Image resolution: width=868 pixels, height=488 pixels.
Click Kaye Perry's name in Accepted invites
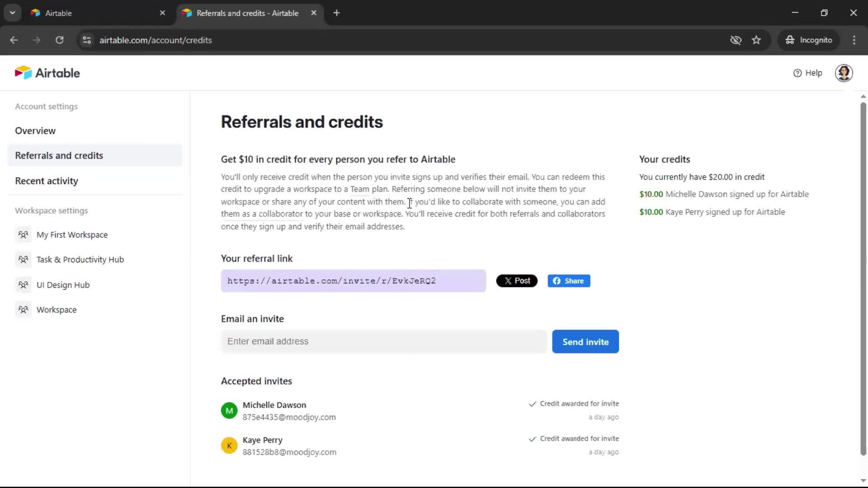(263, 440)
